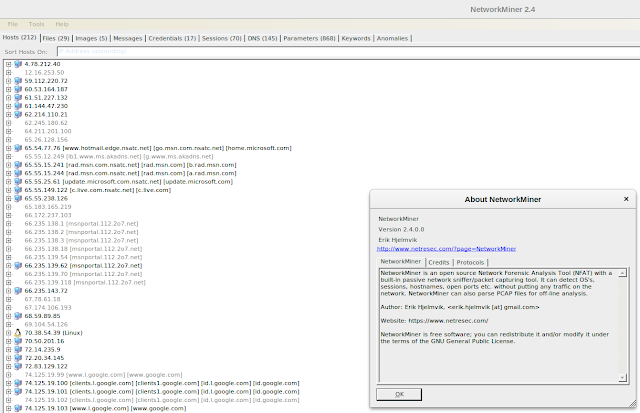Click the host icon beside 66.235.143.72
This screenshot has width=640, height=413.
pyautogui.click(x=18, y=291)
